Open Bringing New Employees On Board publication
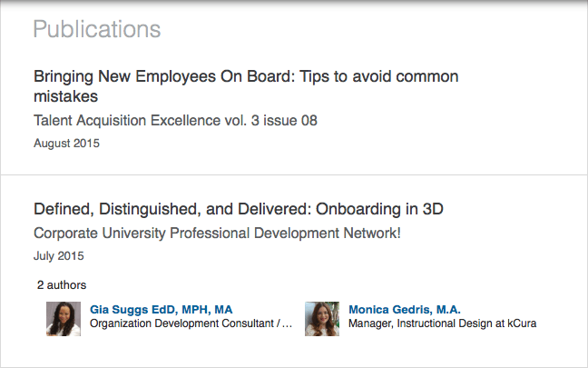 pos(246,86)
